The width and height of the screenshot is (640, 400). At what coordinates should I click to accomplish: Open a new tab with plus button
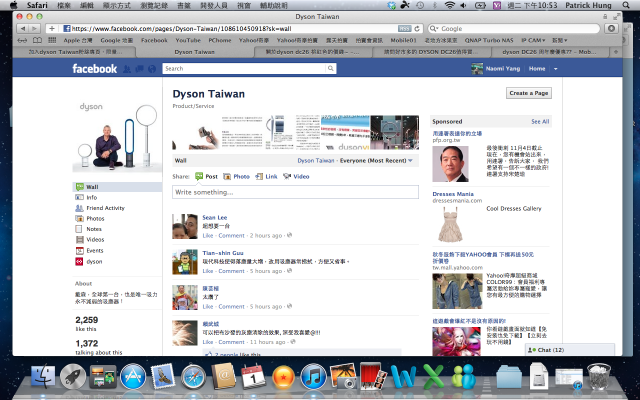pos(616,52)
